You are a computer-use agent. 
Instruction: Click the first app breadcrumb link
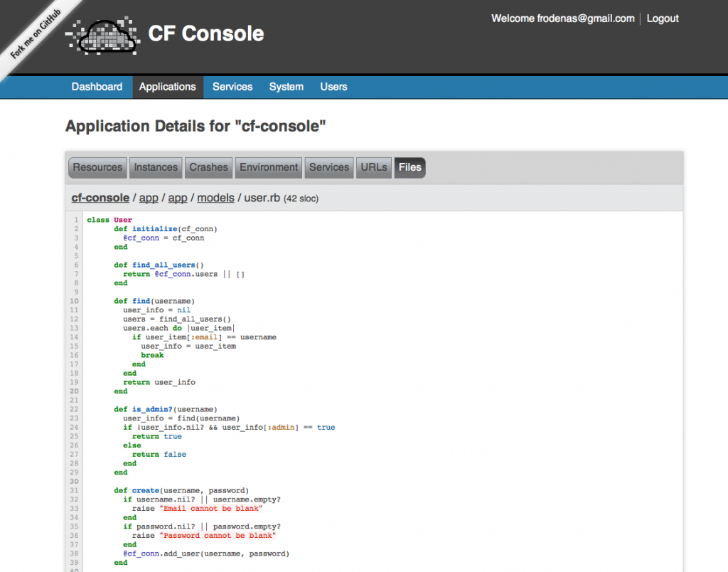[149, 198]
